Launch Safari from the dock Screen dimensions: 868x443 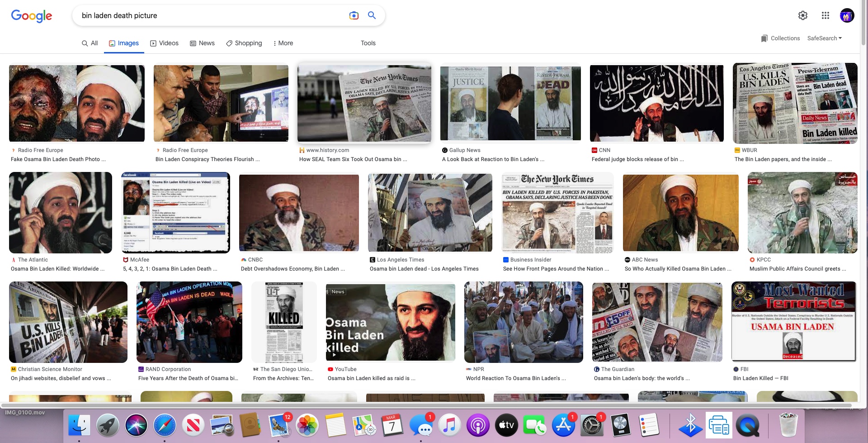point(165,425)
